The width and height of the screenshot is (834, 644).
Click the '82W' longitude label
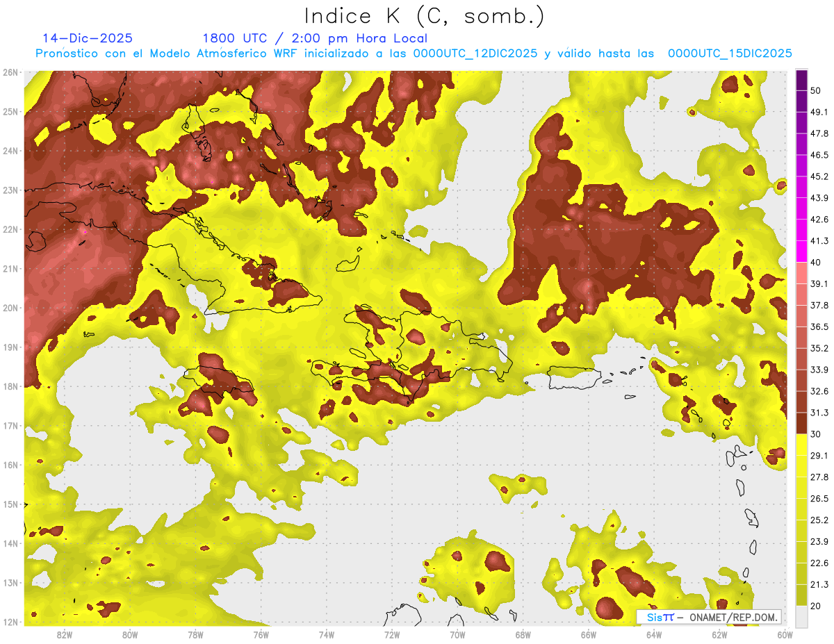click(64, 634)
